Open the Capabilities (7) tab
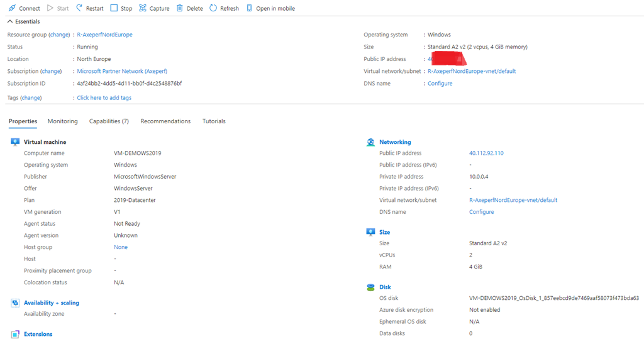Viewport: 644px width, 344px height. (109, 121)
